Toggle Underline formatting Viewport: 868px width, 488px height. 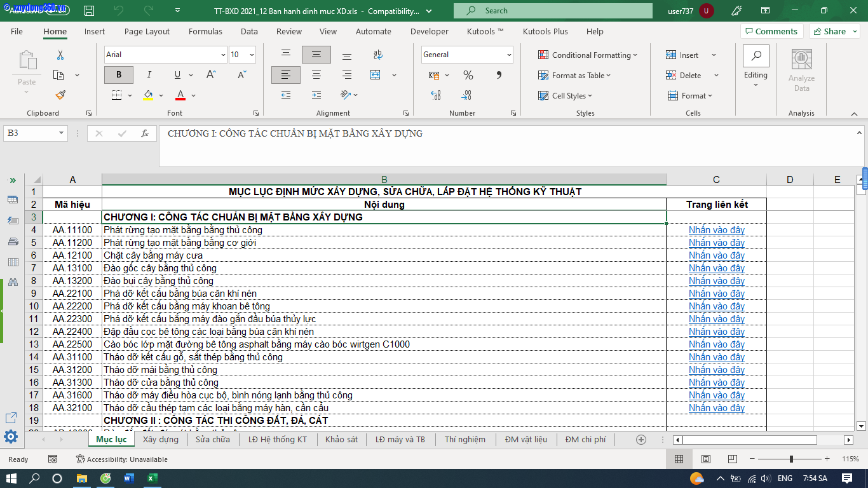(x=177, y=75)
